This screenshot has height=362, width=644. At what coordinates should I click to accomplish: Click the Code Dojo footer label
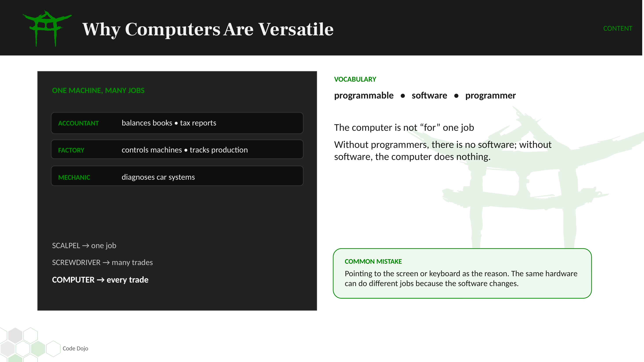pos(75,349)
